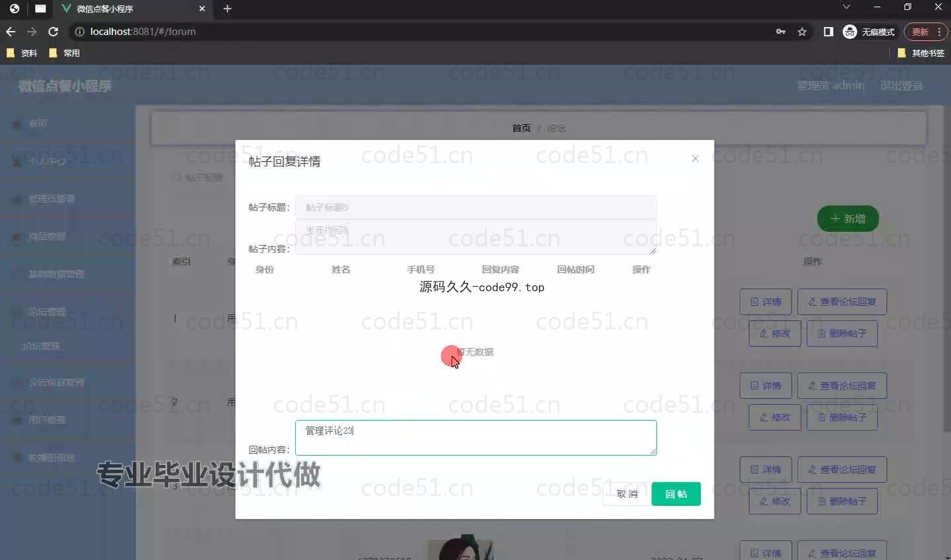
Task: Click the address bar URL localhost:8081
Action: [143, 32]
